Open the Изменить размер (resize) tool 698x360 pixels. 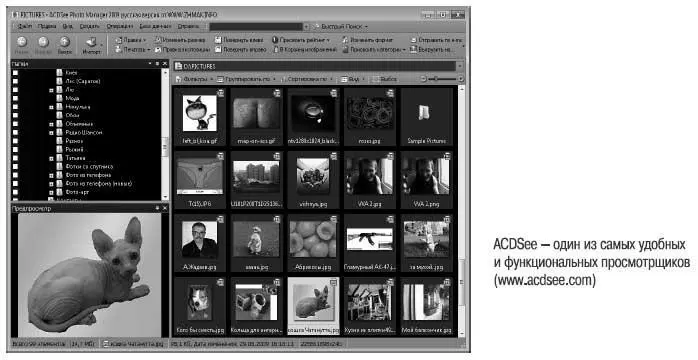(x=180, y=40)
